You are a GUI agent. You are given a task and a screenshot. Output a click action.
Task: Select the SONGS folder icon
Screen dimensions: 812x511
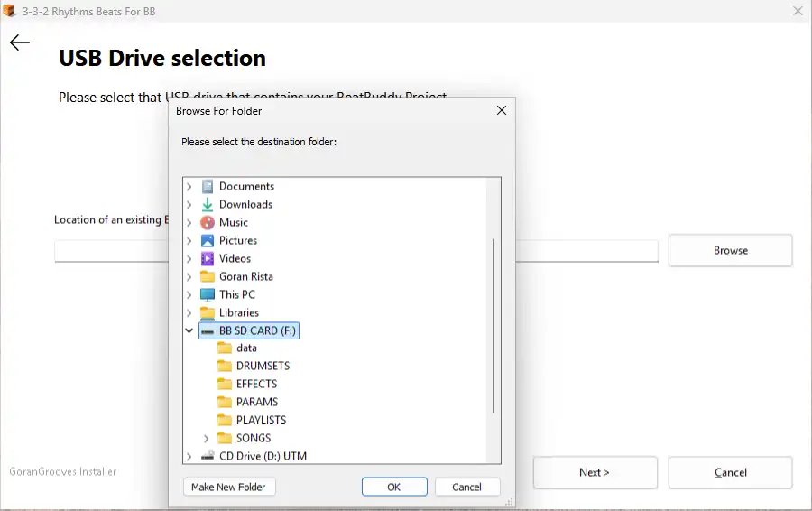click(225, 438)
